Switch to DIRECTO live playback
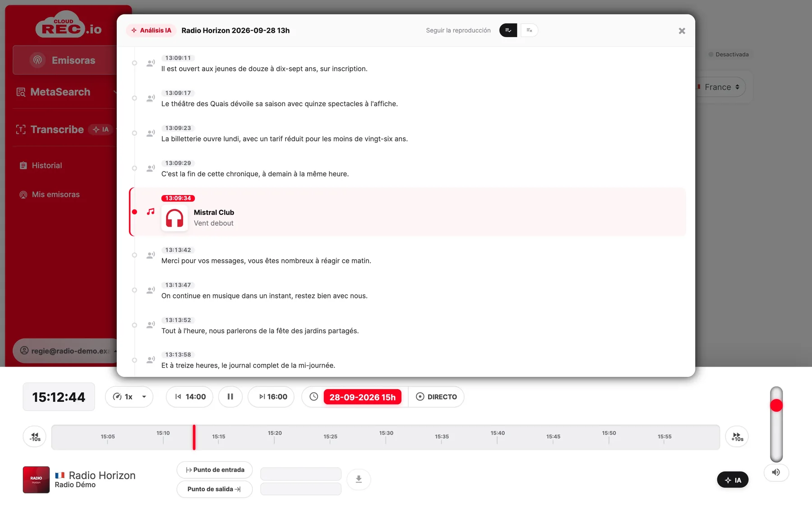The image size is (812, 508). [x=436, y=397]
